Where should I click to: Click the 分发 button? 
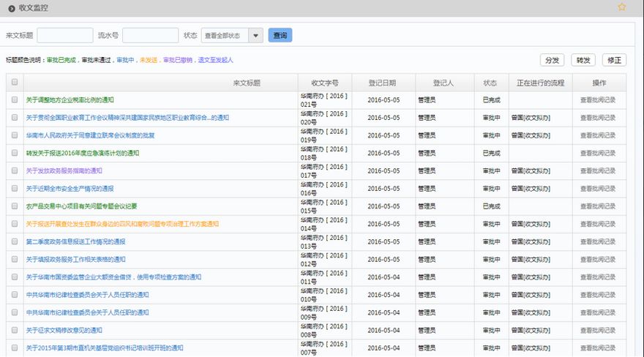[553, 60]
